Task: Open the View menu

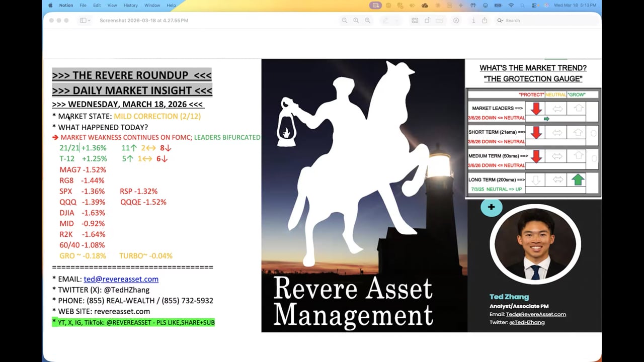Action: pos(112,5)
